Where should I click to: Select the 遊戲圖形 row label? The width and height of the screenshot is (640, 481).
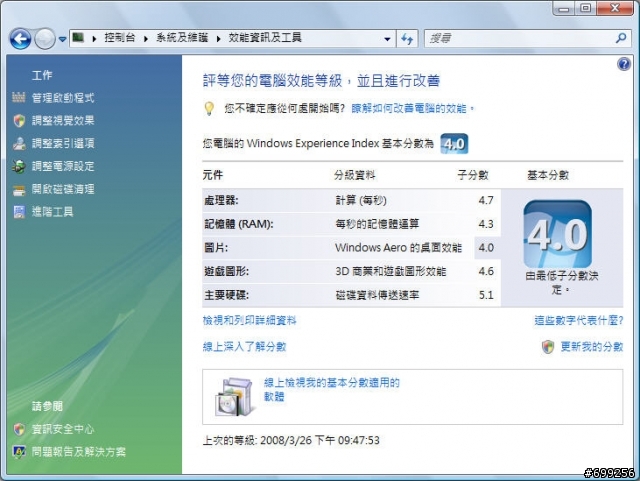[227, 272]
